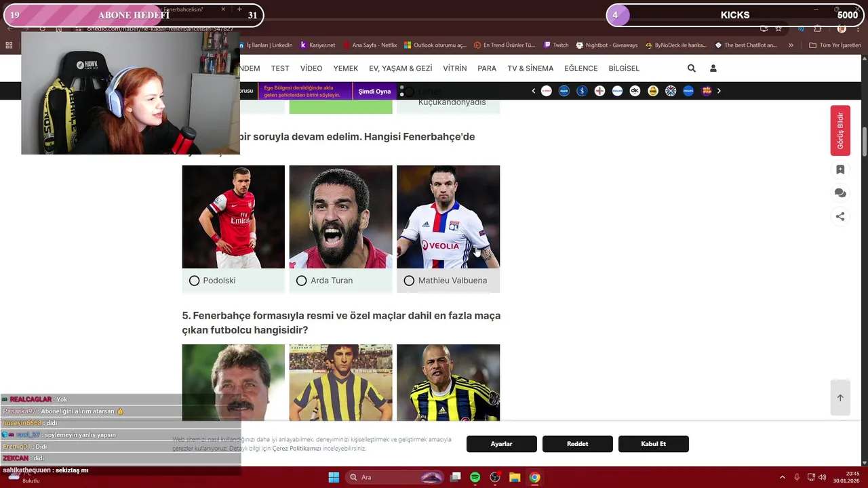Select the Arda Turan answer option
Image resolution: width=868 pixels, height=488 pixels.
tap(340, 281)
